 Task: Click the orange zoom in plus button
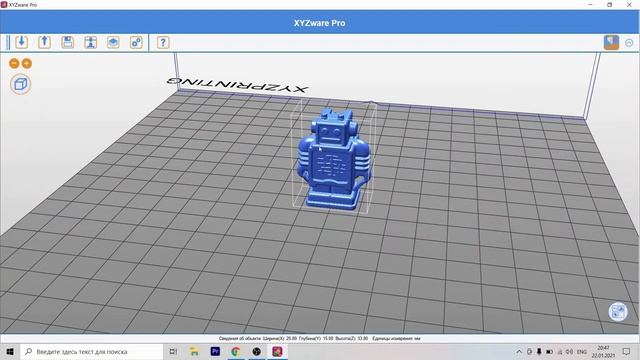pyautogui.click(x=27, y=63)
